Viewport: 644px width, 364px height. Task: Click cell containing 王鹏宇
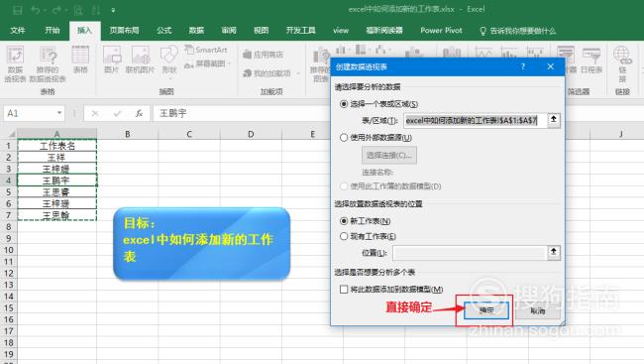point(57,181)
